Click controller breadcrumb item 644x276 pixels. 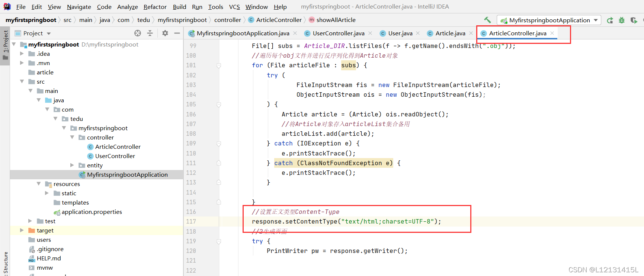(x=228, y=20)
